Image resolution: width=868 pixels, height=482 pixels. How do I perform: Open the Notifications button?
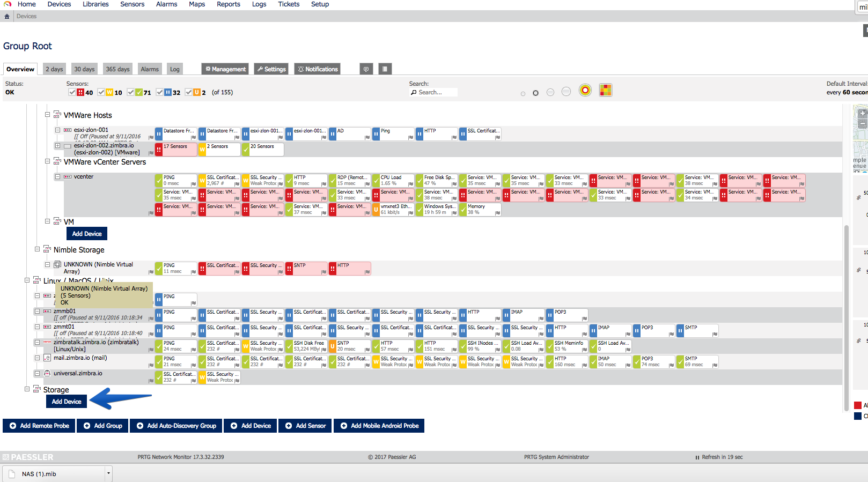pos(318,69)
